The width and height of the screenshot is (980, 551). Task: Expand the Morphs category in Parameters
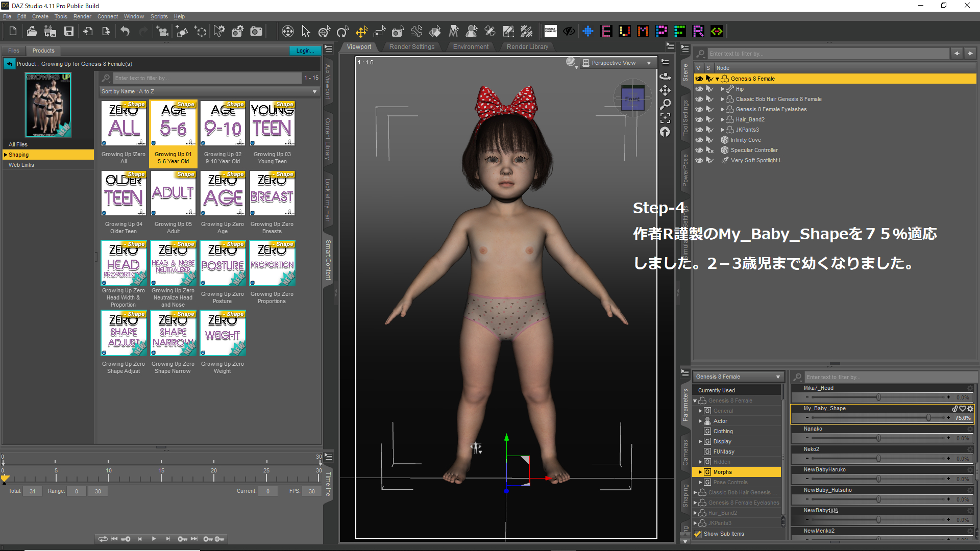pos(700,472)
